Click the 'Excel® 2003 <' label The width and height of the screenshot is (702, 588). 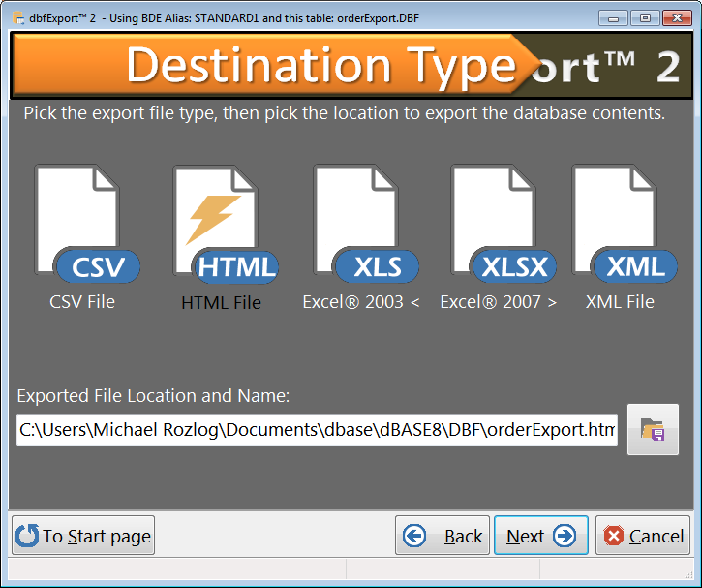(x=361, y=302)
